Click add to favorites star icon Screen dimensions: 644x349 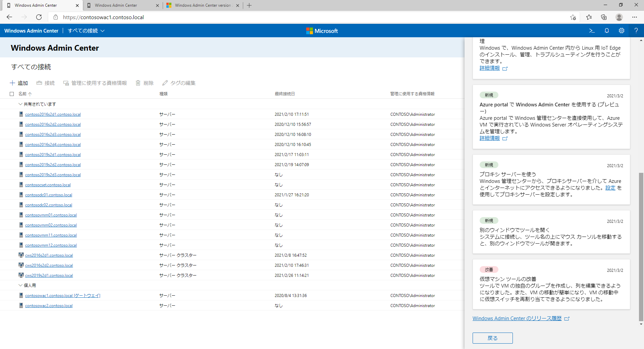pyautogui.click(x=573, y=17)
